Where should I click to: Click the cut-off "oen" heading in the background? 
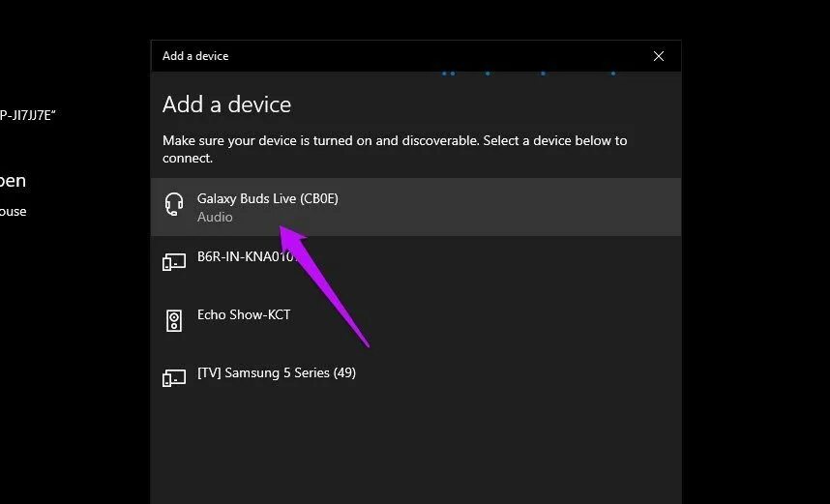(x=14, y=181)
